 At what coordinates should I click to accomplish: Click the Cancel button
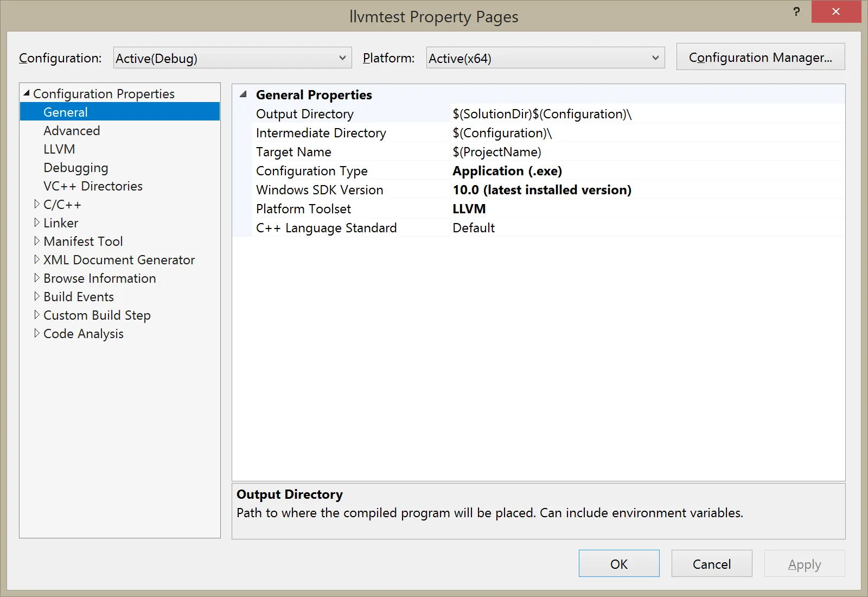pyautogui.click(x=711, y=564)
